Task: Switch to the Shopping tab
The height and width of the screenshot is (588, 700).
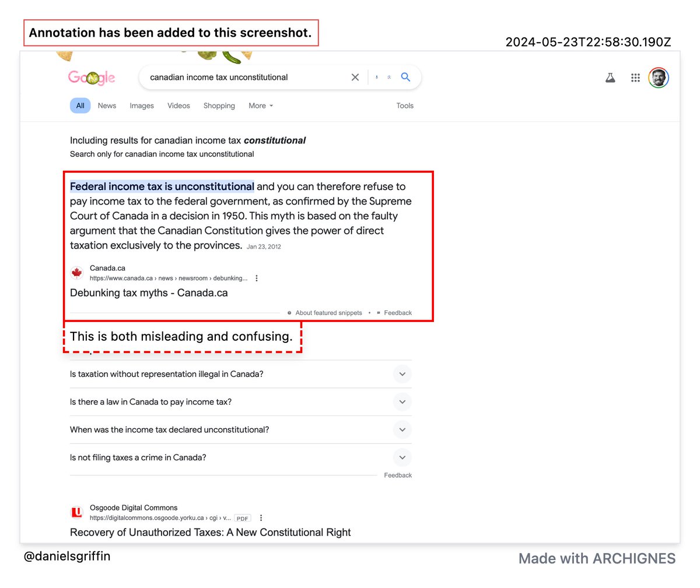Action: (x=219, y=106)
